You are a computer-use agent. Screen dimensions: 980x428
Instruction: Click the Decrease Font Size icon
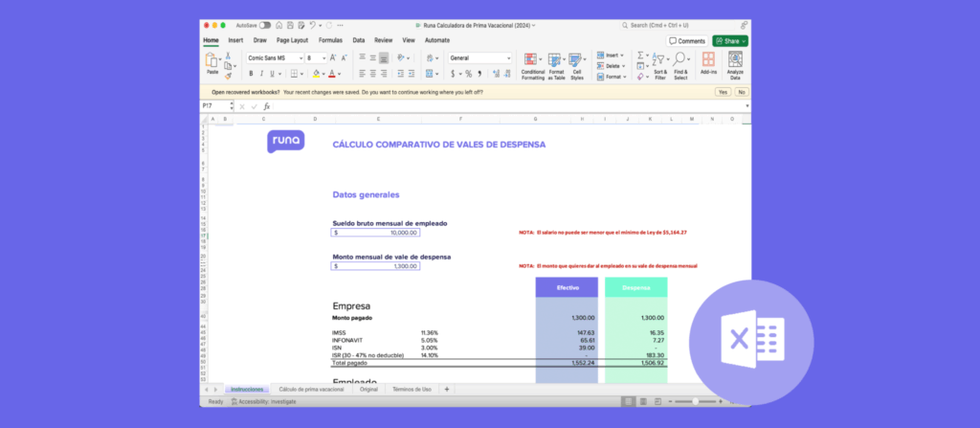(344, 58)
